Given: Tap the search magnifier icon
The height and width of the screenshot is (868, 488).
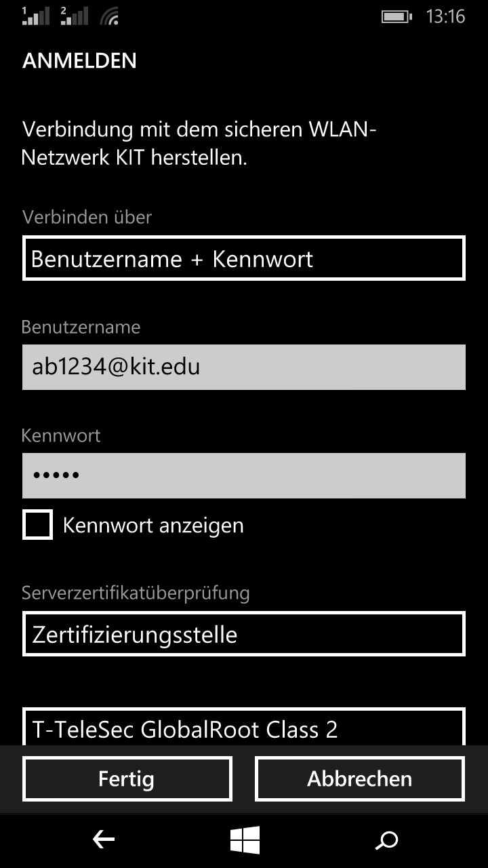Looking at the screenshot, I should 386,841.
